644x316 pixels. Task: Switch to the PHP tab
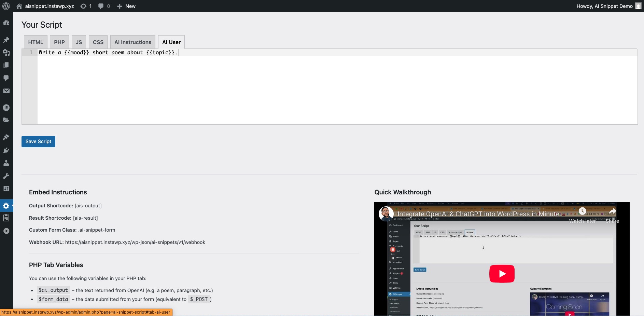[59, 42]
